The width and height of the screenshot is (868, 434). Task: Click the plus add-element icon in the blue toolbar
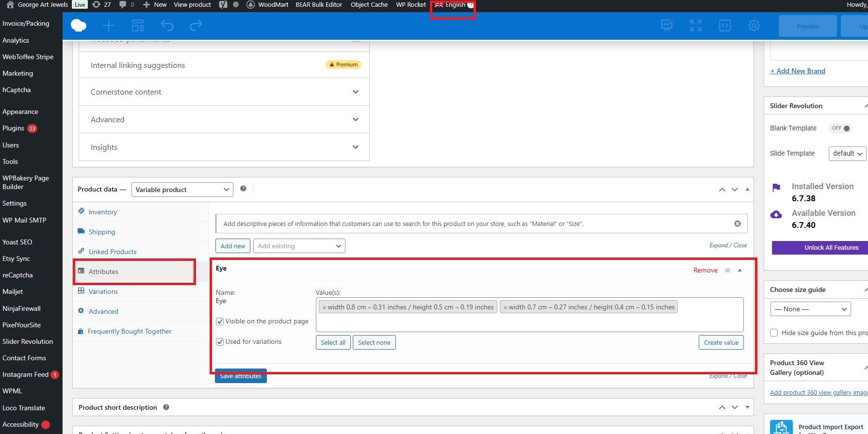(109, 26)
